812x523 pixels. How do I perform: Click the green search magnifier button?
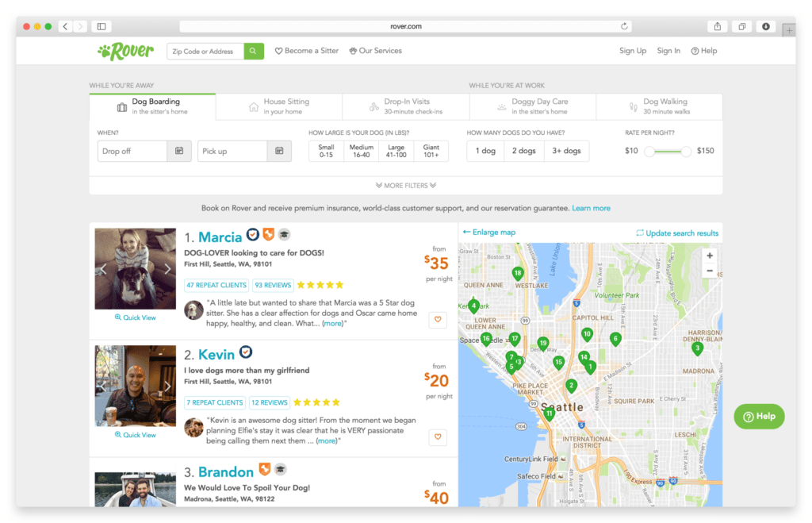click(x=254, y=52)
